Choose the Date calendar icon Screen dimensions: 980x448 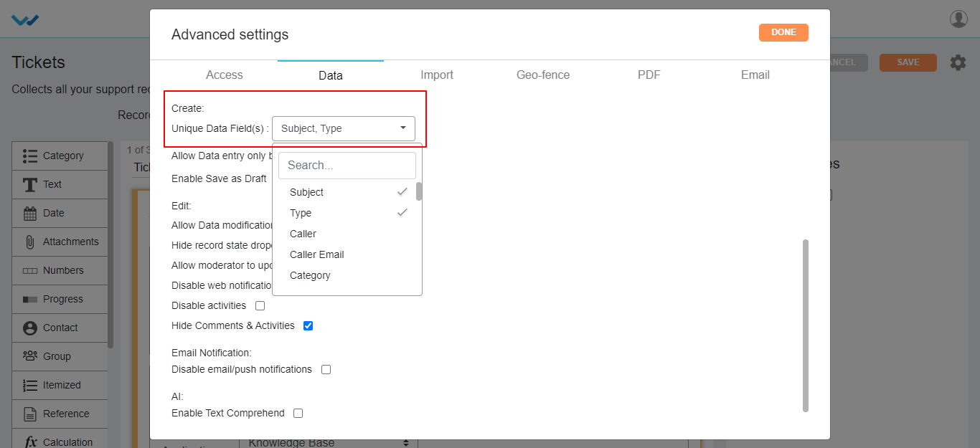(30, 213)
